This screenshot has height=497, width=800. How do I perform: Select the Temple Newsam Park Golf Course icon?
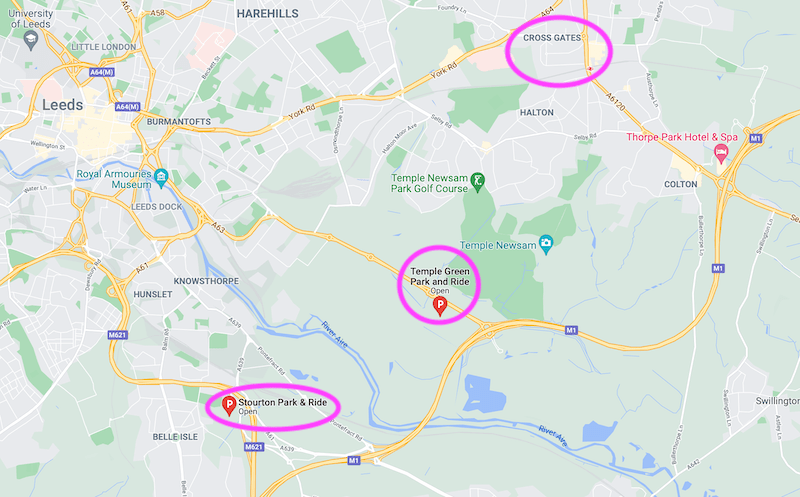coord(478,182)
